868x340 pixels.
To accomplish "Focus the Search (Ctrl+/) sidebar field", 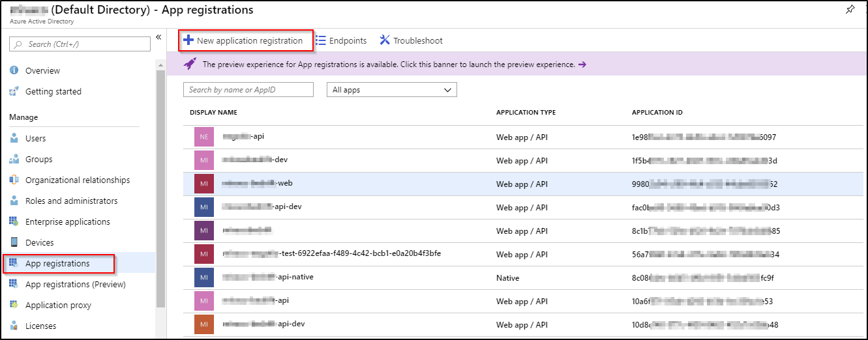I will 80,44.
